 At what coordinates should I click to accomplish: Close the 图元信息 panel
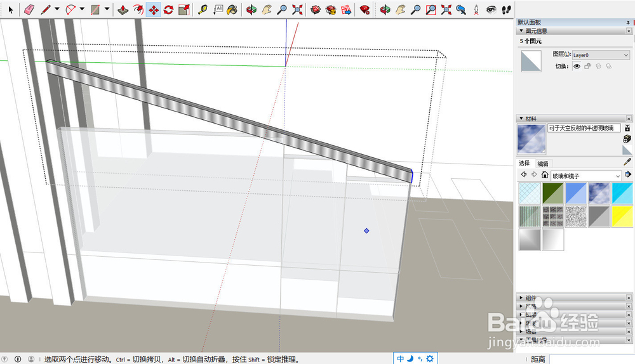[x=629, y=30]
